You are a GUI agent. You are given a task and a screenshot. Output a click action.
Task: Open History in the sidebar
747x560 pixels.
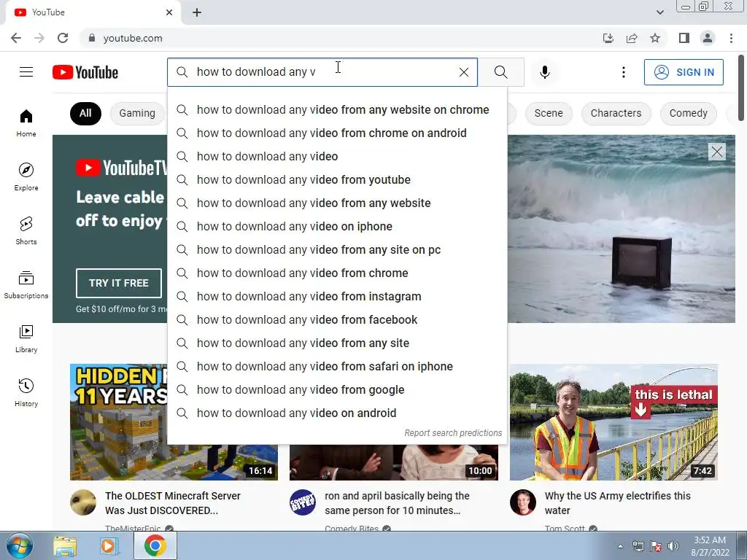pyautogui.click(x=26, y=392)
